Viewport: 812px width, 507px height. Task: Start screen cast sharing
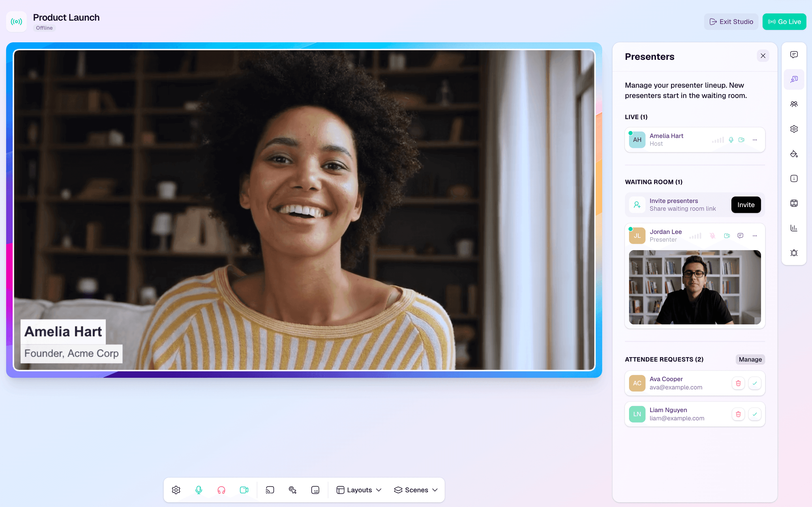[x=270, y=490]
